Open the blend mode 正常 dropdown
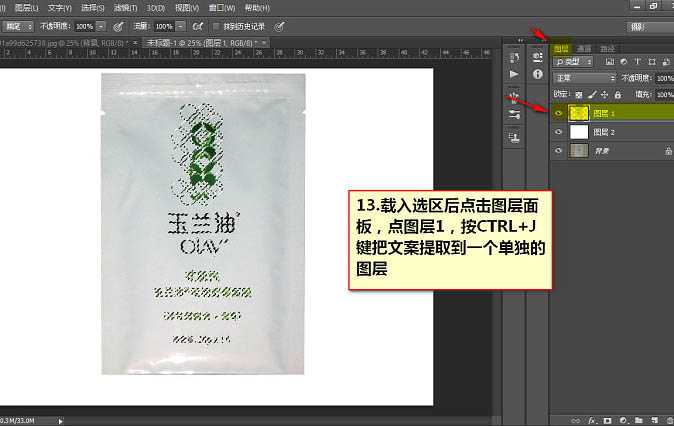Image resolution: width=674 pixels, height=426 pixels. pyautogui.click(x=584, y=77)
